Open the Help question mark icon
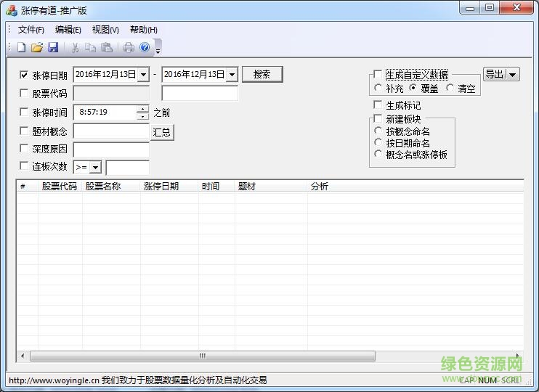Viewport: 539px width, 392px height. pos(145,48)
